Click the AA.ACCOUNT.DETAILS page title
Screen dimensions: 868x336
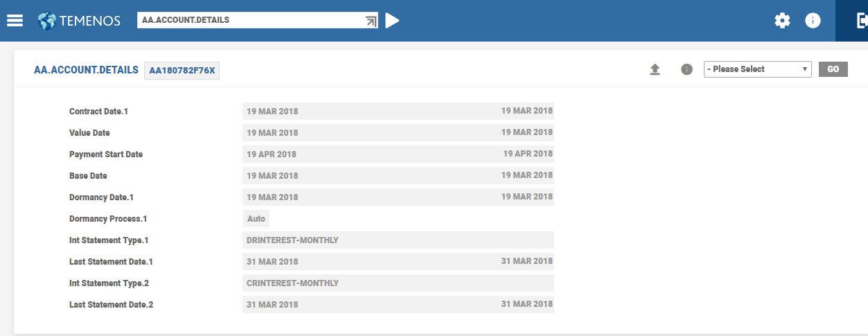click(x=86, y=70)
